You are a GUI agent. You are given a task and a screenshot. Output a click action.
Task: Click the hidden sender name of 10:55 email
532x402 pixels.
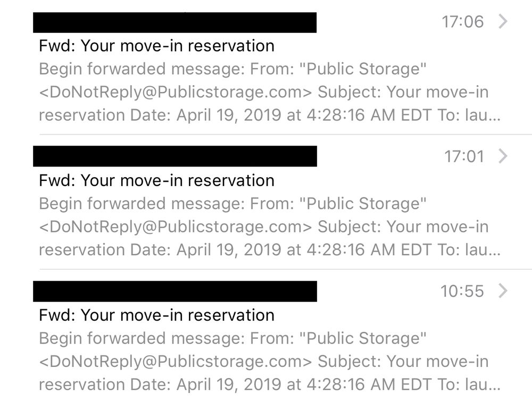pyautogui.click(x=174, y=291)
